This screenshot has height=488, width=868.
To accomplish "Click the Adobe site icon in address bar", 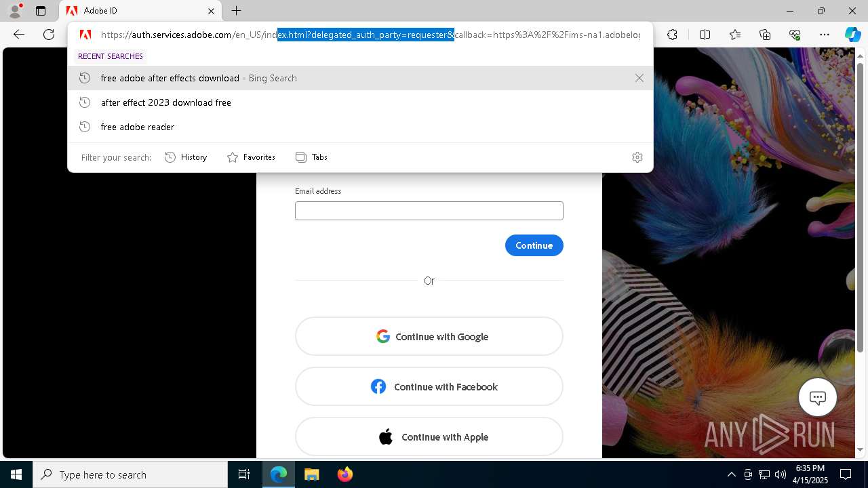I will [85, 35].
